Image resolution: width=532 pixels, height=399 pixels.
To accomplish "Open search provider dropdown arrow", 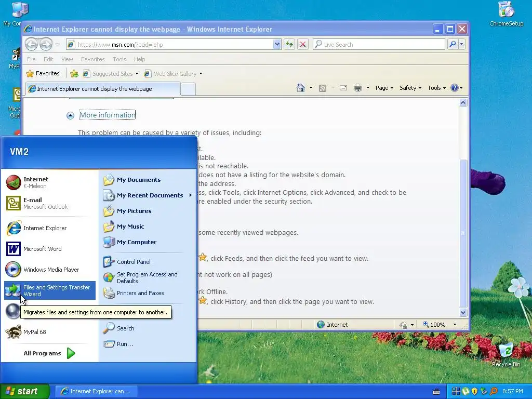I will [461, 44].
